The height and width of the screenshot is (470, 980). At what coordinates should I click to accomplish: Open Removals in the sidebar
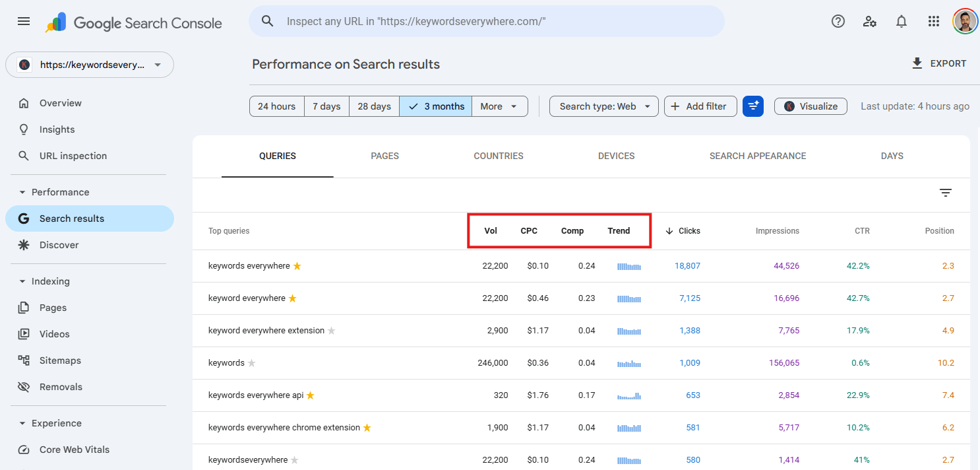[90, 387]
